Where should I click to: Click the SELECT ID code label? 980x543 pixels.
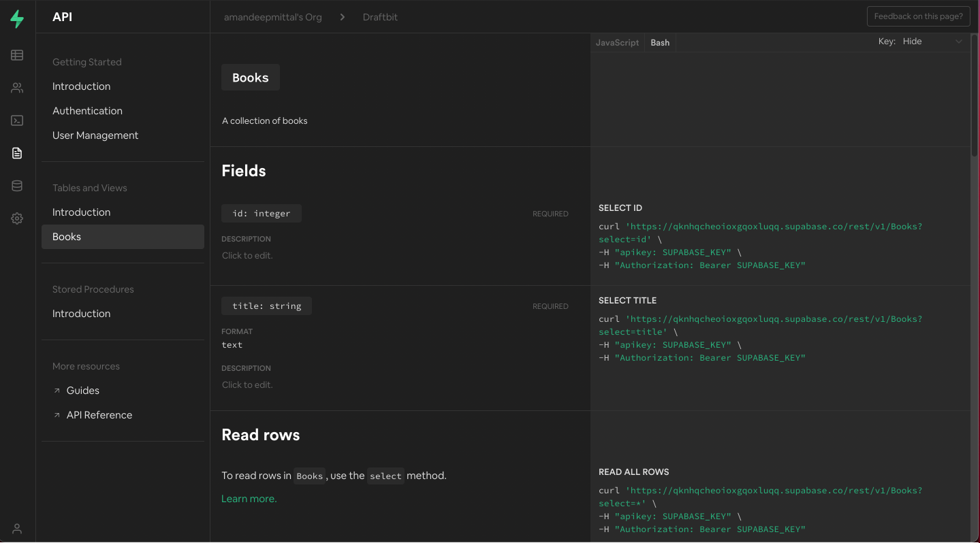point(620,208)
